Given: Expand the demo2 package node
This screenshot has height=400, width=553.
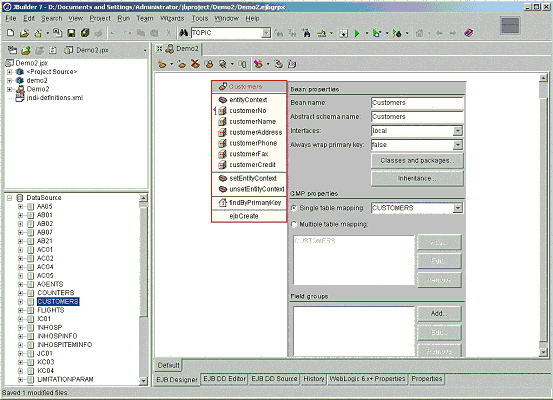Looking at the screenshot, I should click(x=10, y=81).
